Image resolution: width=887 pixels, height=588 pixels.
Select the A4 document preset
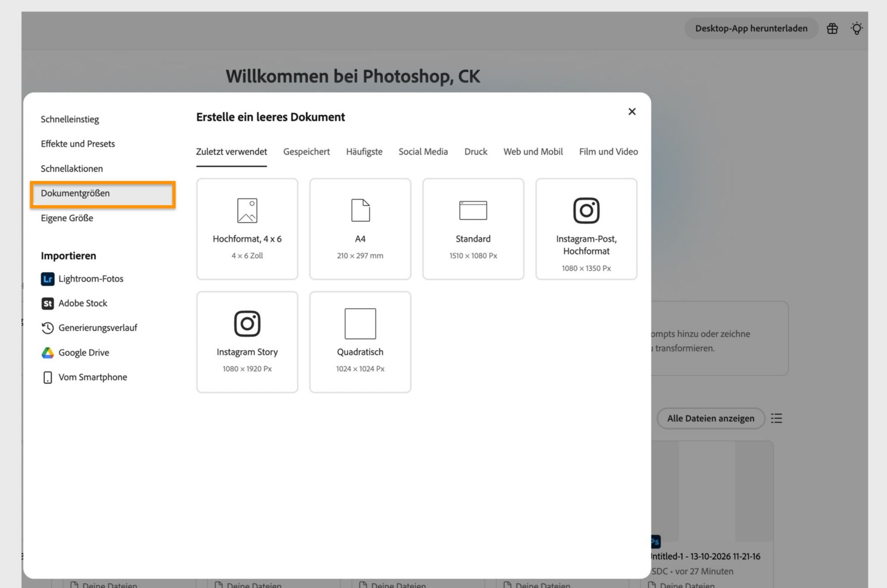(x=360, y=229)
